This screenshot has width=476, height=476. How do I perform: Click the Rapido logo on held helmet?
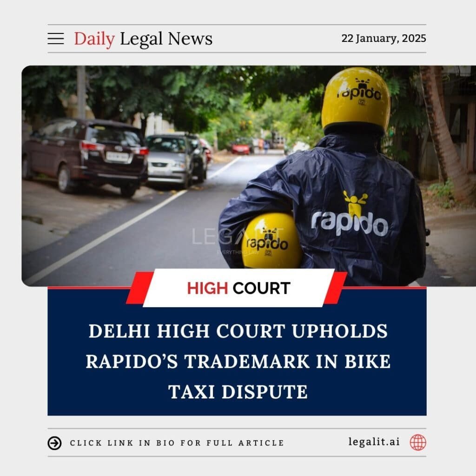pyautogui.click(x=267, y=242)
